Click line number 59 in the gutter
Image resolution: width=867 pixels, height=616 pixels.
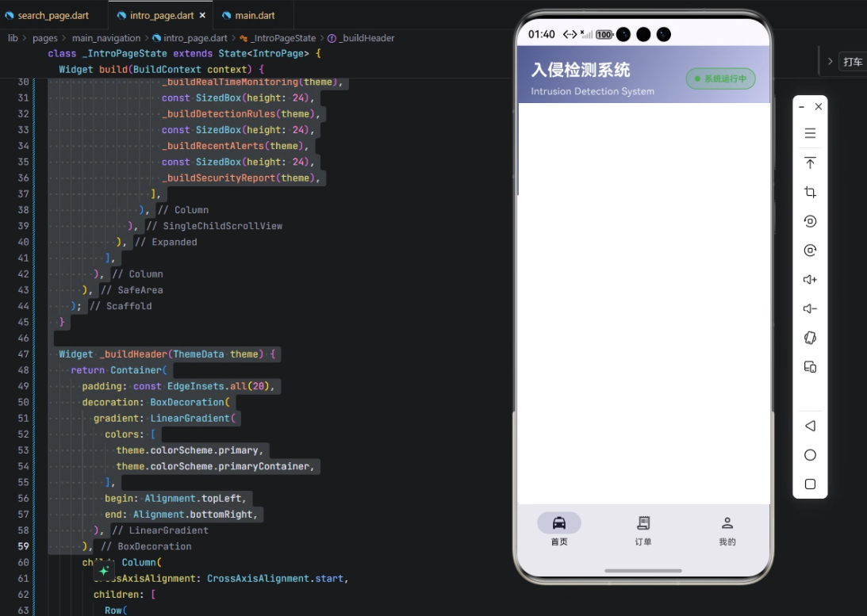click(23, 546)
